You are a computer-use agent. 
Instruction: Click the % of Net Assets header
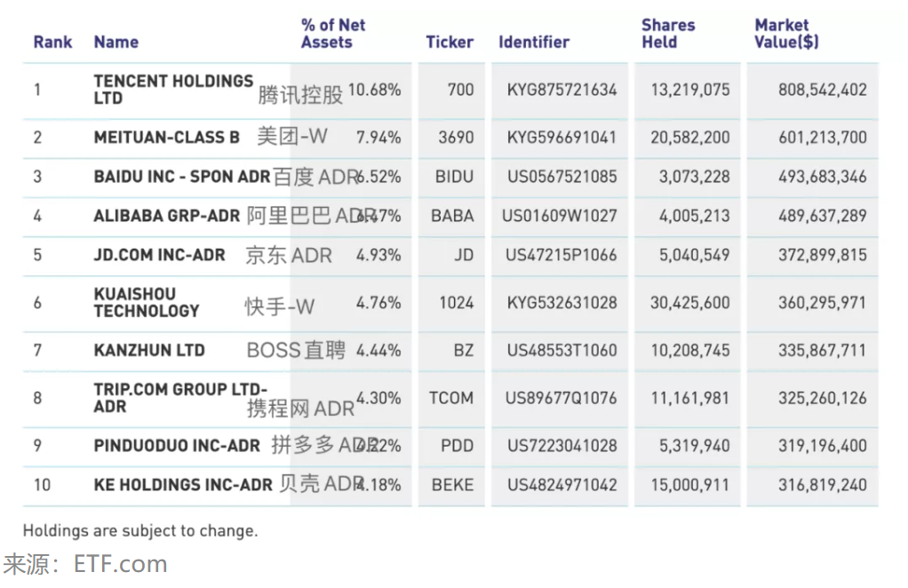pyautogui.click(x=332, y=34)
